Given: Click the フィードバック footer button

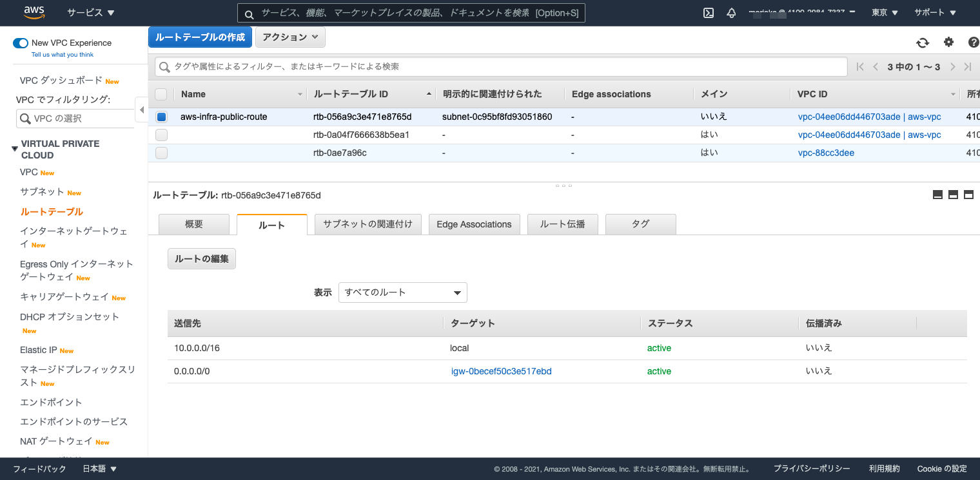Looking at the screenshot, I should [x=39, y=469].
